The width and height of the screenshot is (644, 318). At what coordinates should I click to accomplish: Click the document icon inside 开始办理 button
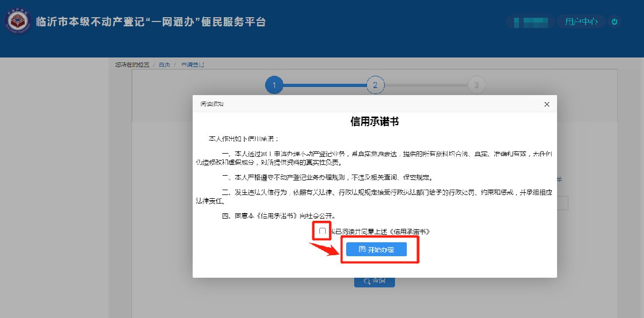click(362, 250)
